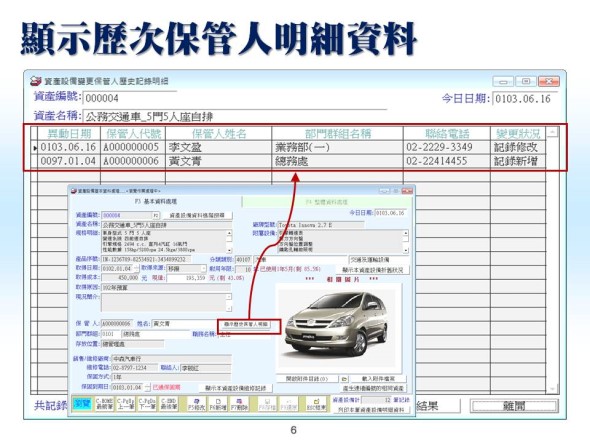Click 保管人代號 column header
Image resolution: width=590 pixels, height=443 pixels.
(133, 134)
